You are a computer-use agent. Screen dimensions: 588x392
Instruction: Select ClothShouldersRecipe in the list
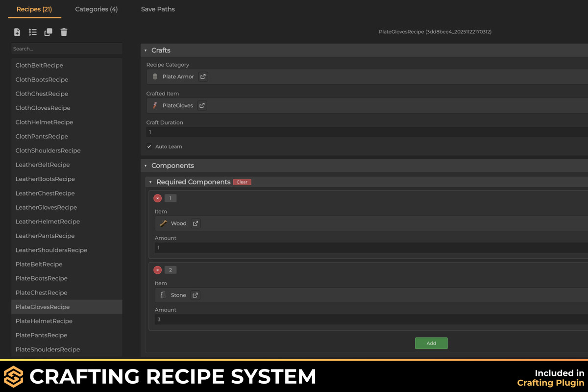(x=67, y=150)
